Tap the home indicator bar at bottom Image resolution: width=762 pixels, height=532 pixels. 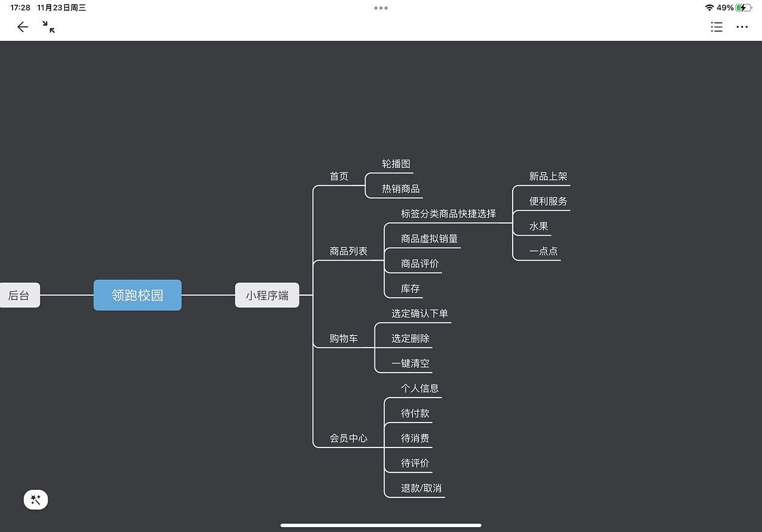pos(380,525)
